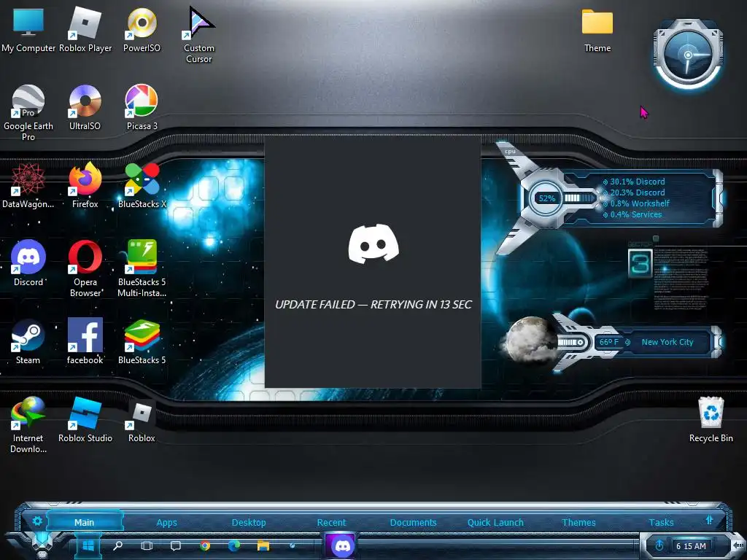This screenshot has height=560, width=747.
Task: Open the Roblox desktop shortcut
Action: click(142, 421)
